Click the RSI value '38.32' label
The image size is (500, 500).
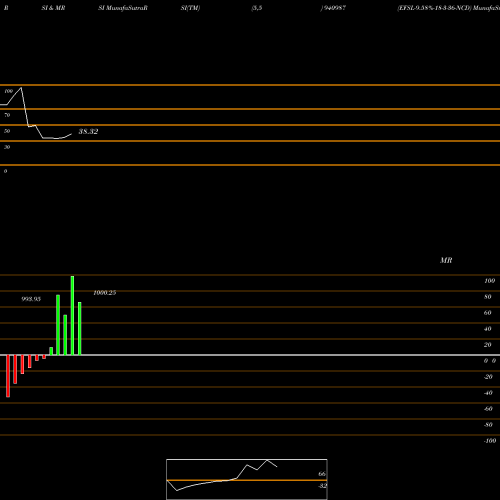(x=88, y=131)
